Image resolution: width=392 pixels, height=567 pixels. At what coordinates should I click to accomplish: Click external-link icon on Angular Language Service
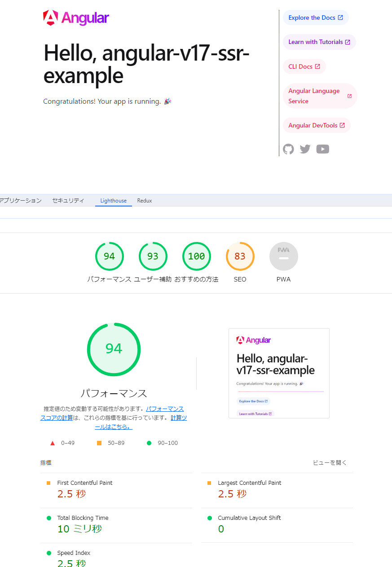click(349, 96)
